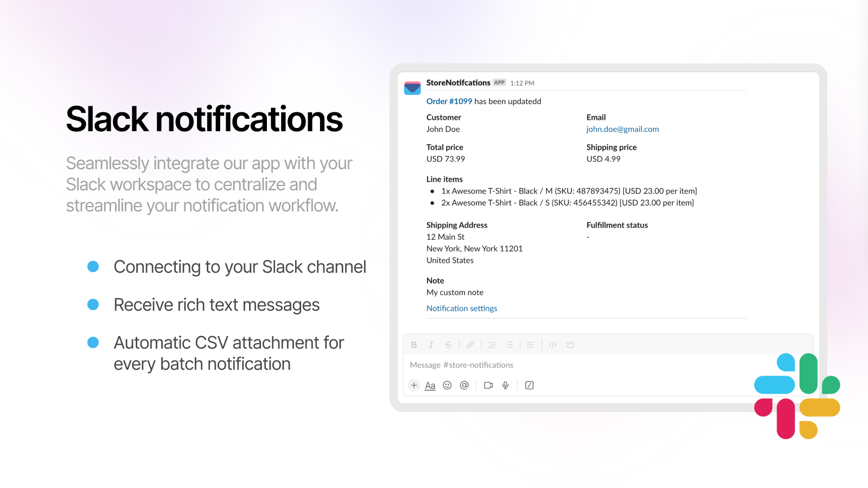Click the 'John Doe' customer name
The height and width of the screenshot is (488, 868).
[x=443, y=129]
